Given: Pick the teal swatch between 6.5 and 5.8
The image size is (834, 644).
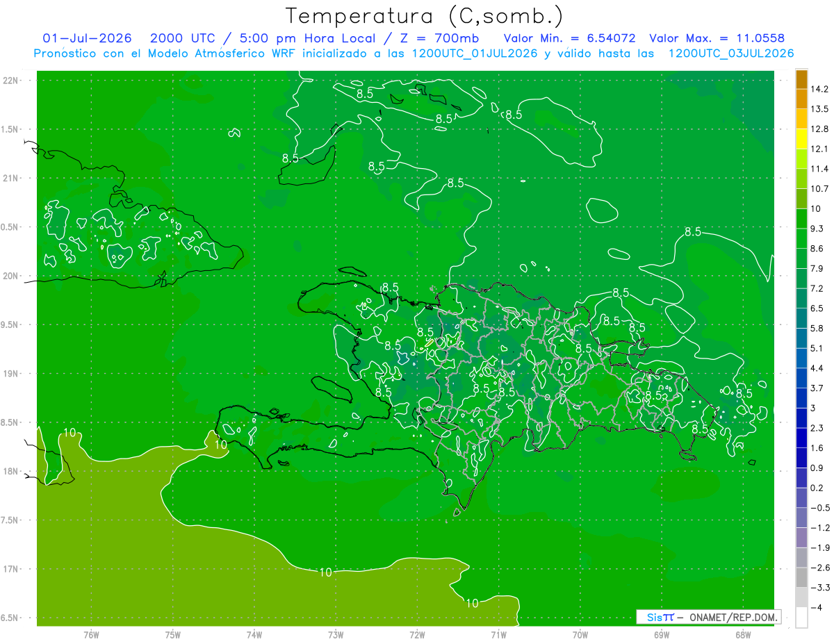Looking at the screenshot, I should click(x=801, y=317).
